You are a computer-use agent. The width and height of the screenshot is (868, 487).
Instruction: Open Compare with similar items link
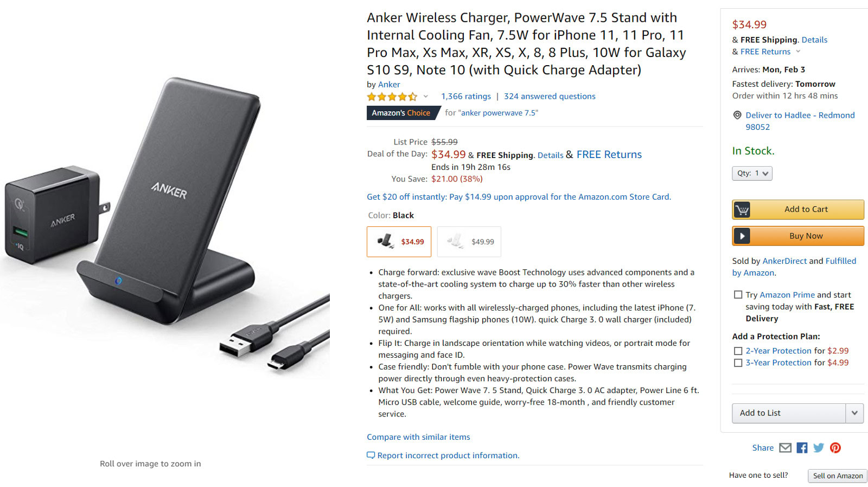point(418,437)
